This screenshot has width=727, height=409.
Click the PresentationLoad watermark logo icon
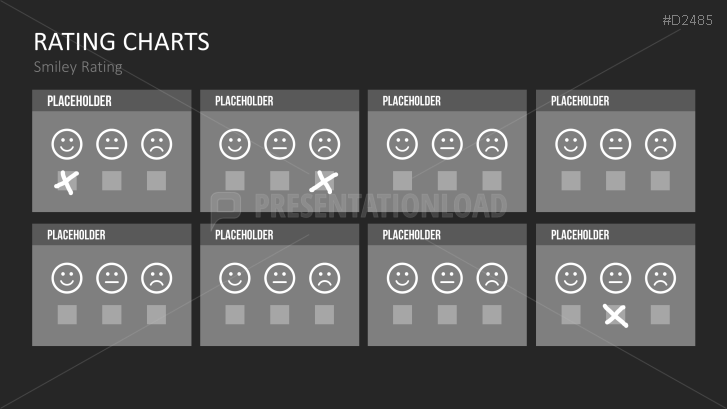227,206
